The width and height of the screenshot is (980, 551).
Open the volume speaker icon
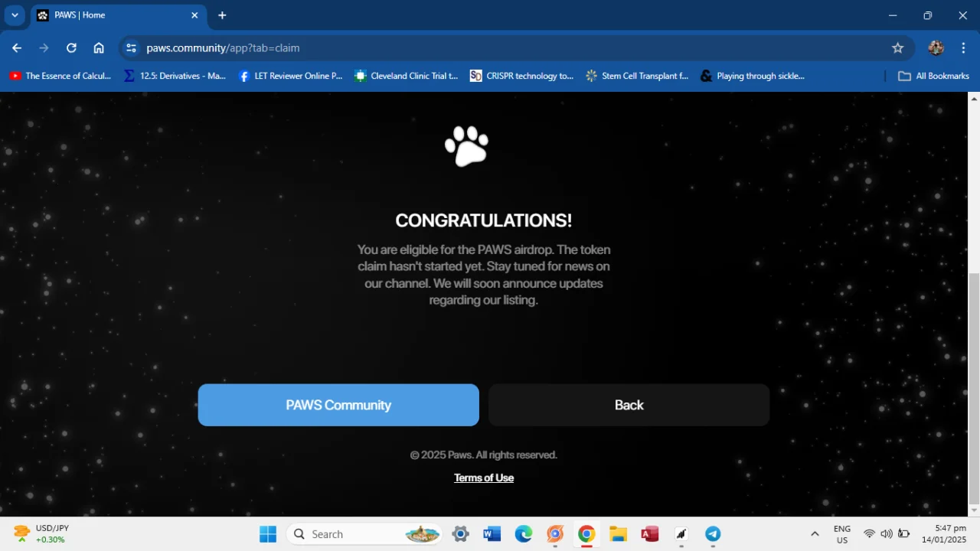pyautogui.click(x=887, y=534)
